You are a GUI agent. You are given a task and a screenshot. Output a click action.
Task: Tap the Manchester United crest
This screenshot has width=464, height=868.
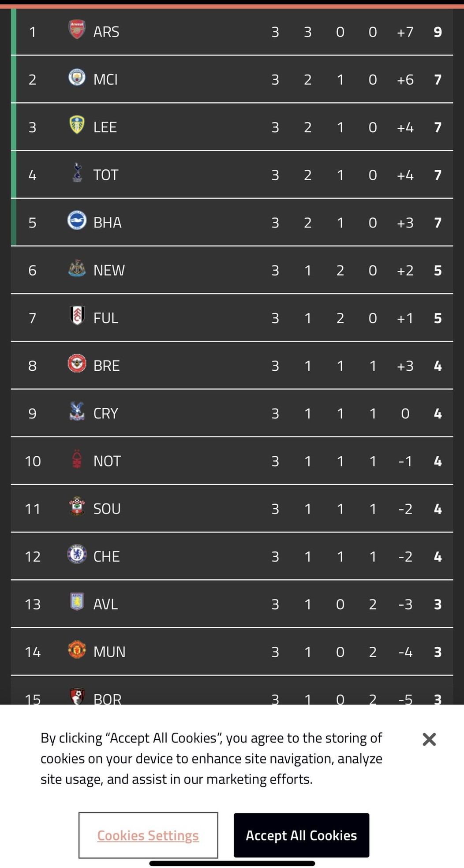(x=77, y=650)
